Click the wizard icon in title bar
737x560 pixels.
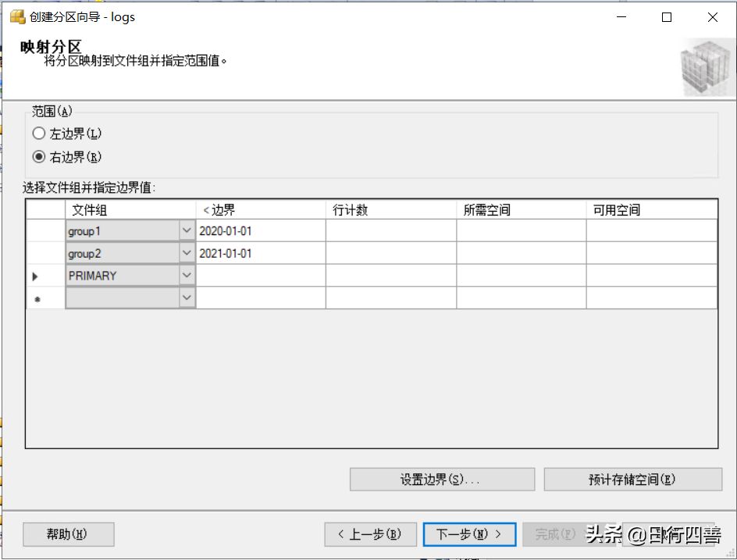tap(17, 17)
